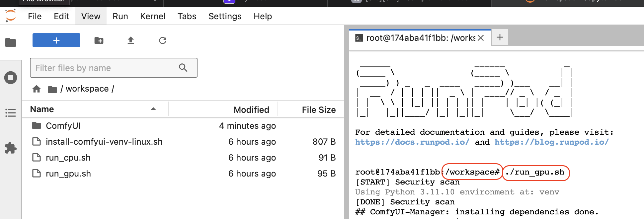
Task: Sort files by the File Size column
Action: [318, 110]
